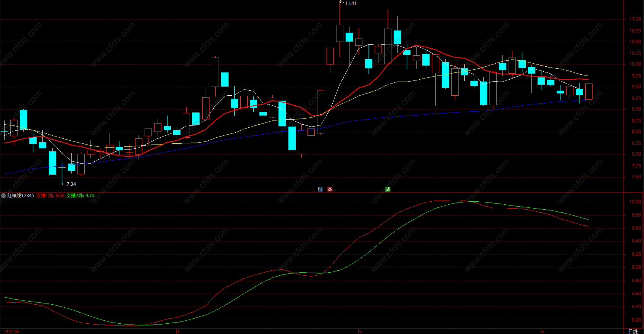Select month 4 marker on time axis
The width and height of the screenshot is (644, 334).
[178, 331]
